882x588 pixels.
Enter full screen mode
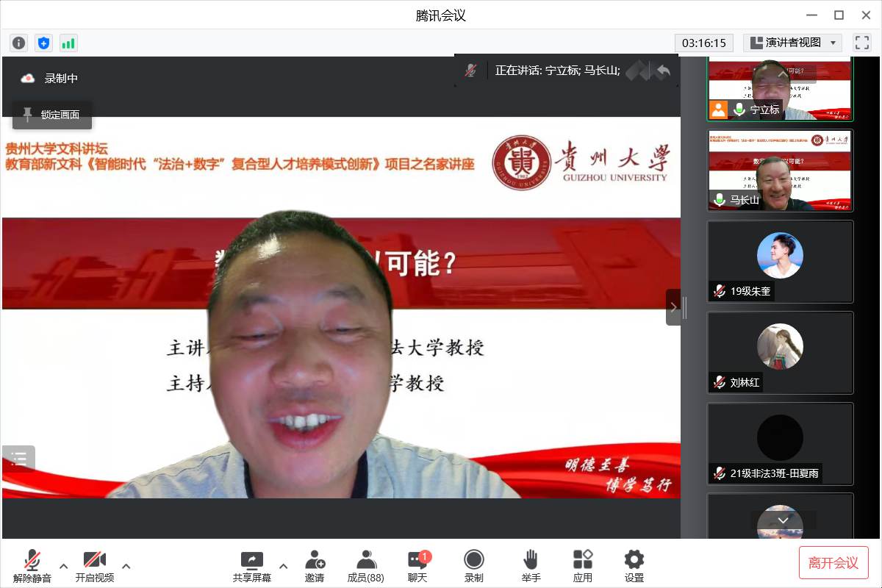pos(861,43)
